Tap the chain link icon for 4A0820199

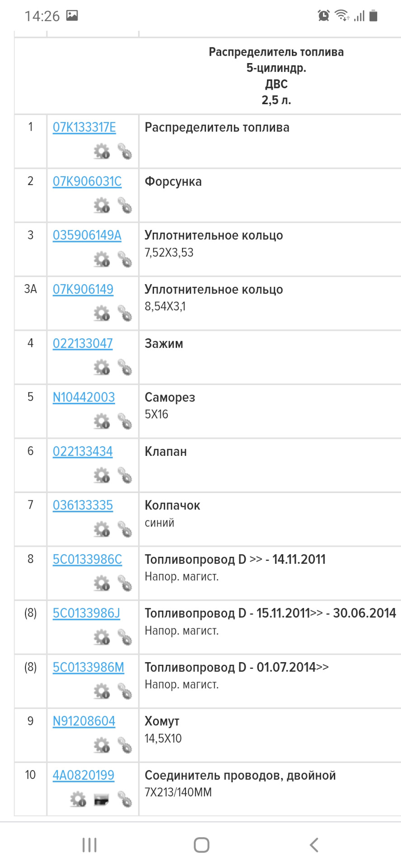[x=125, y=799]
